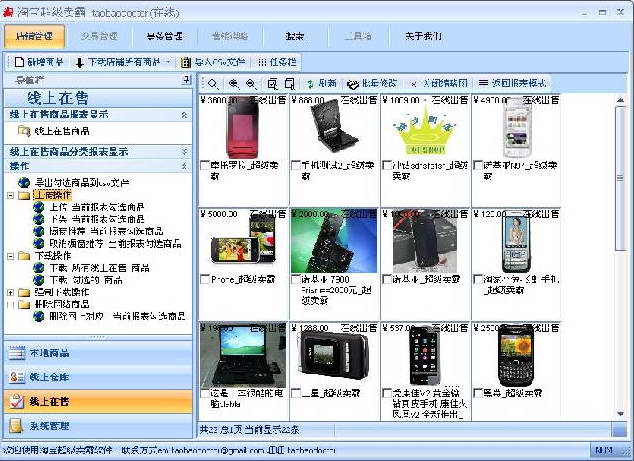Check the box for the BlackBerry item
Viewport: 634px width, 461px height.
point(478,393)
